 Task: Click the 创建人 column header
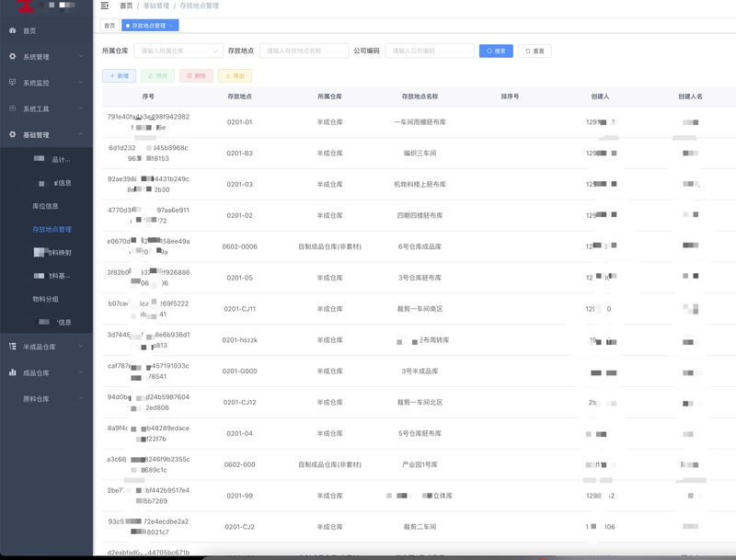(601, 97)
